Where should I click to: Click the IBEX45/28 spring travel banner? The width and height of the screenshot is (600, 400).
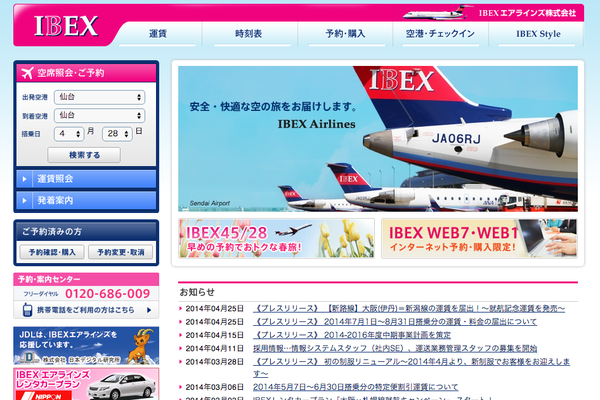tap(276, 238)
